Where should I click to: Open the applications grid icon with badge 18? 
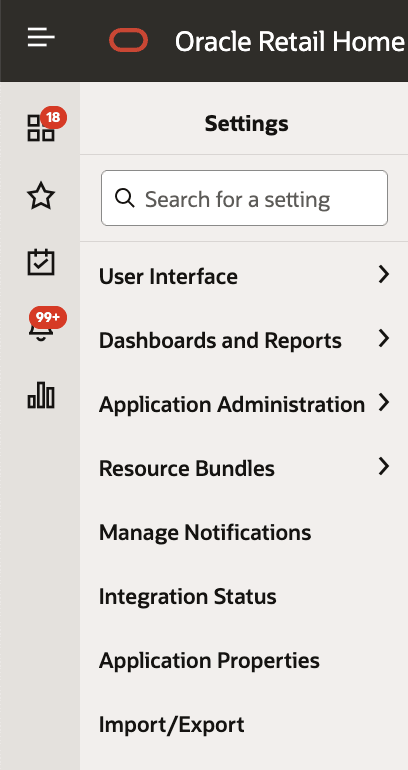point(41,128)
